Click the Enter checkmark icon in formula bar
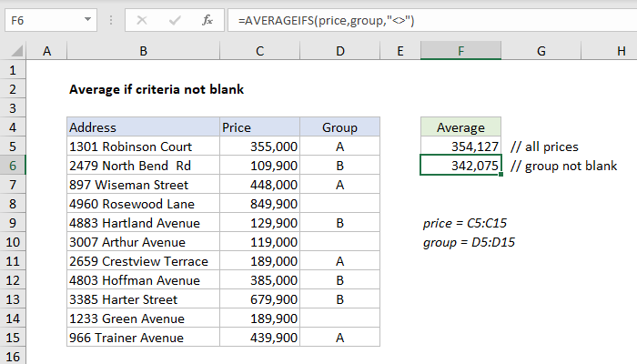The height and width of the screenshot is (364, 637). click(173, 19)
